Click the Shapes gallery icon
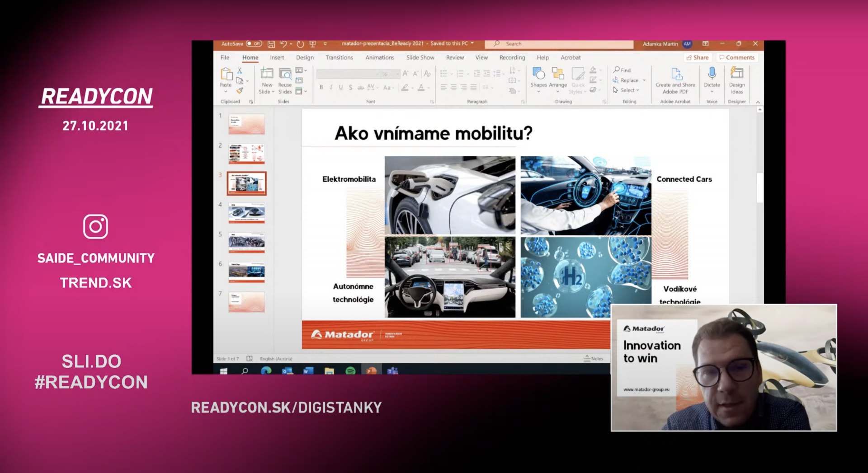 (538, 74)
